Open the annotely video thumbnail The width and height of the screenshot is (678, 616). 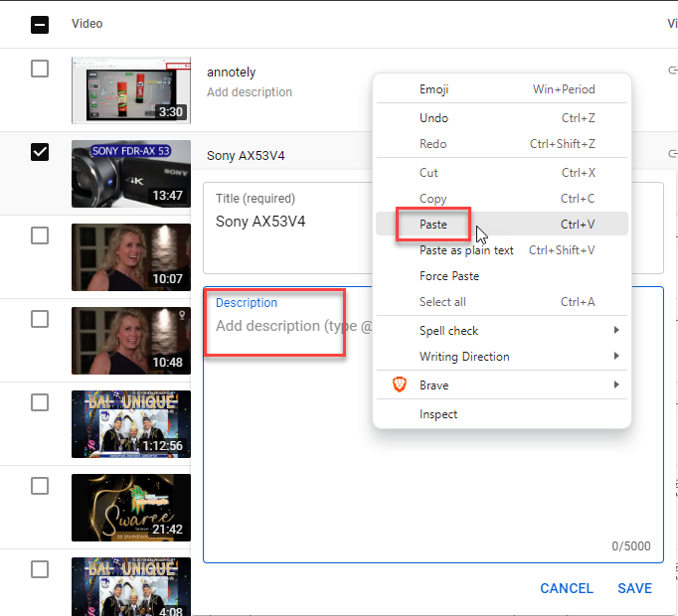131,89
